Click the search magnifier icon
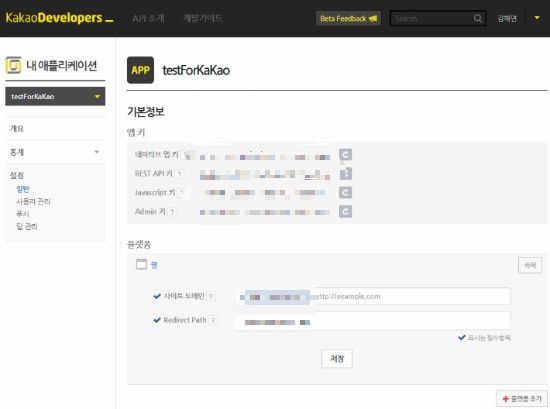 point(478,18)
